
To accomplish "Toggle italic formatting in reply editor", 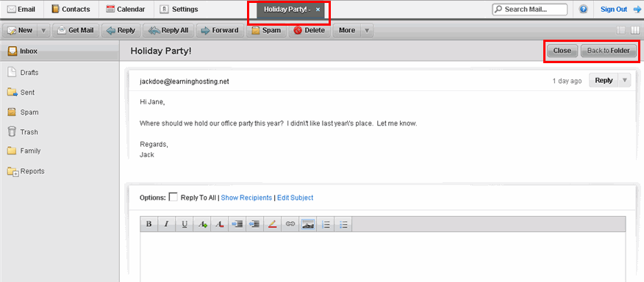I will click(x=167, y=224).
